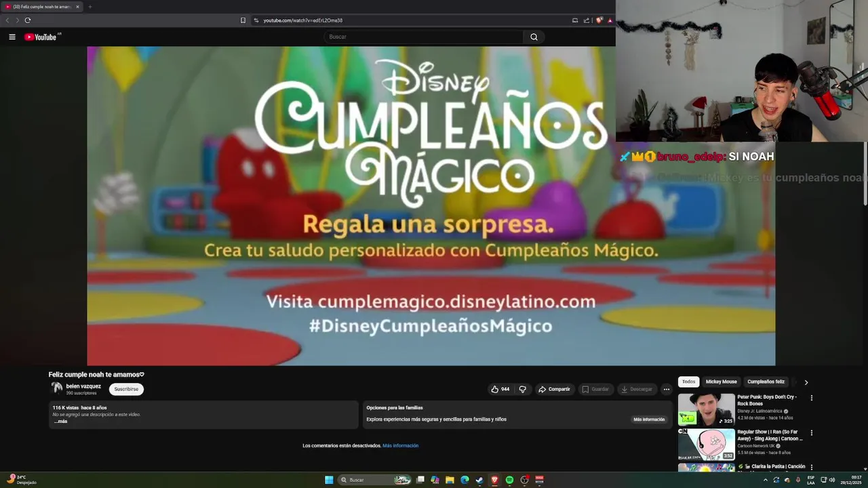868x488 pixels.
Task: Like the video with 944 thumbs-up
Action: [x=500, y=389]
